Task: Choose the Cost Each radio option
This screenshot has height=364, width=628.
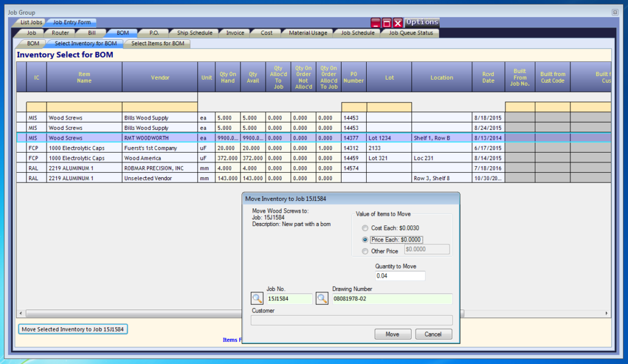Action: (365, 228)
